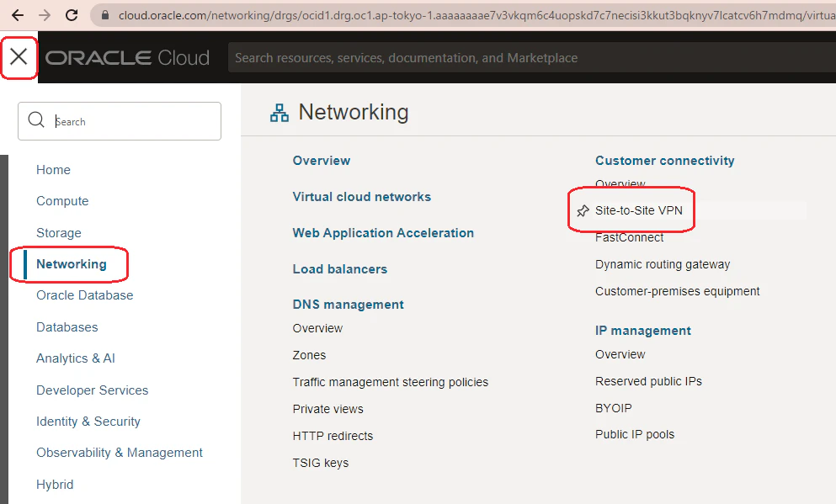
Task: Open Home in the navigation menu
Action: click(x=53, y=170)
